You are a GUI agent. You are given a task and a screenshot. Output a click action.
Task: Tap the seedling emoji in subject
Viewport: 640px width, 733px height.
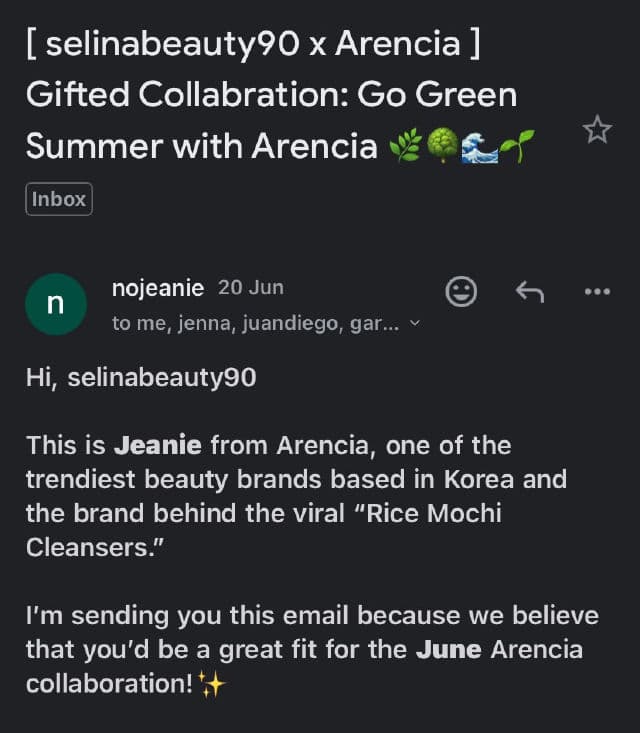[x=516, y=147]
